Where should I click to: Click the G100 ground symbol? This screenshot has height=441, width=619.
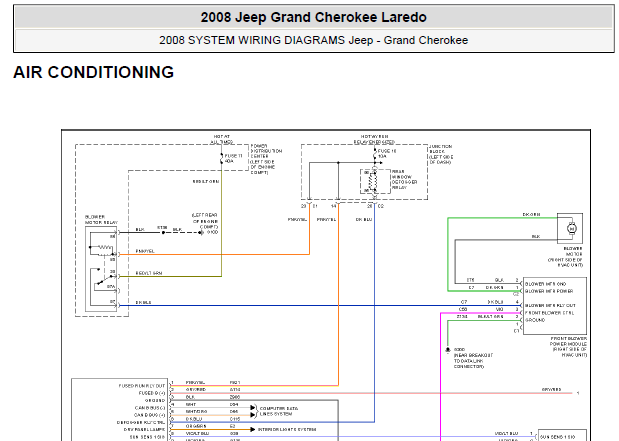point(201,233)
